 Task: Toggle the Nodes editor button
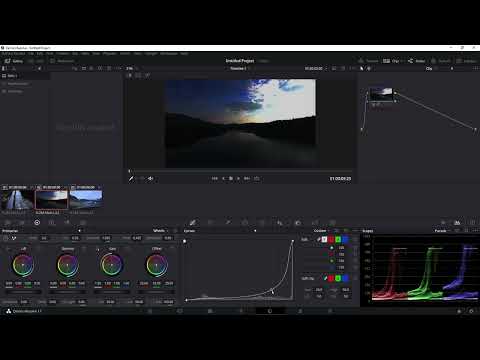coord(417,61)
